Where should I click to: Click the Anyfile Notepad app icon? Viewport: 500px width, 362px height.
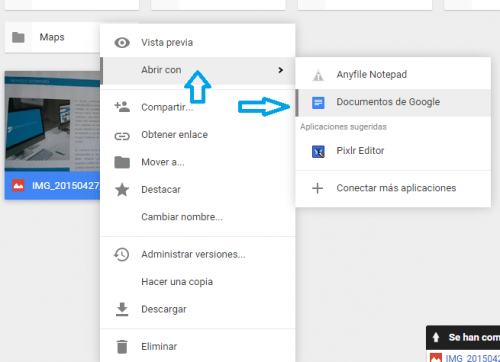[318, 75]
